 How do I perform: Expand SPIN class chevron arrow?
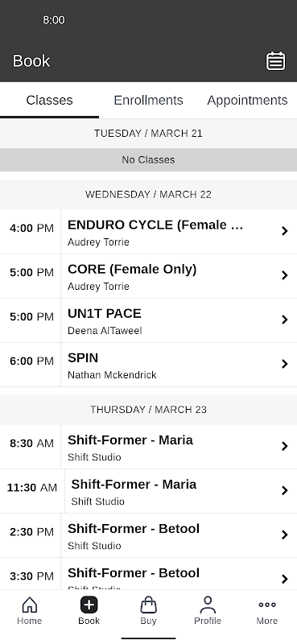(x=284, y=364)
